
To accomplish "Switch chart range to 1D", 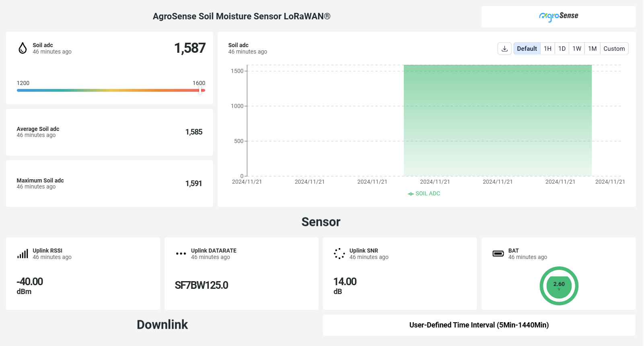I will tap(562, 49).
